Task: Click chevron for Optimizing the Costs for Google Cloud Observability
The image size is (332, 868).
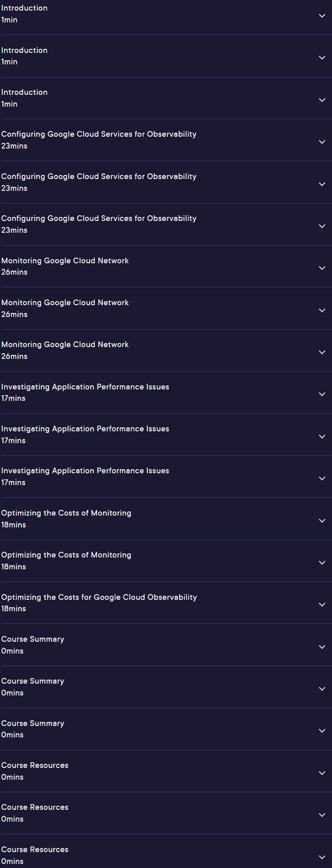Action: click(322, 605)
